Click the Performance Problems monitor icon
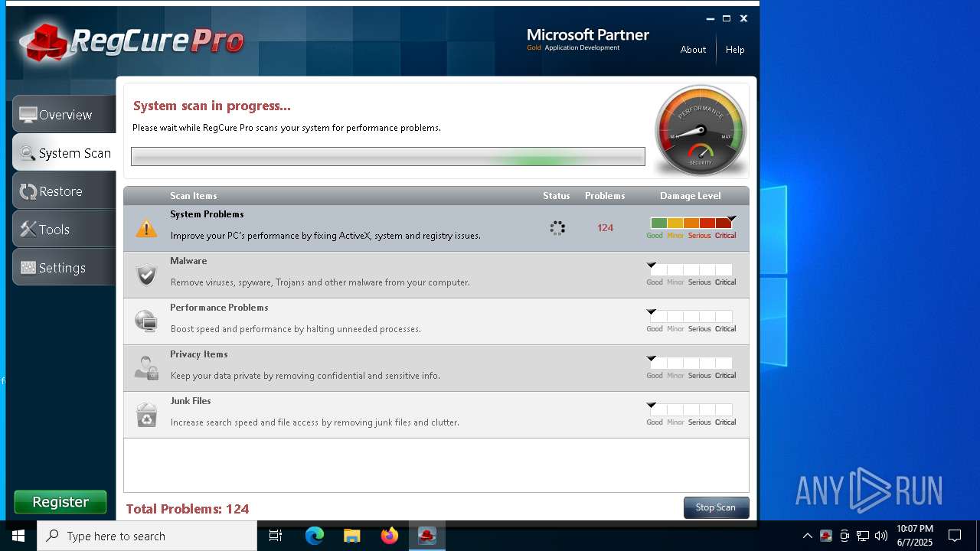 click(x=146, y=321)
